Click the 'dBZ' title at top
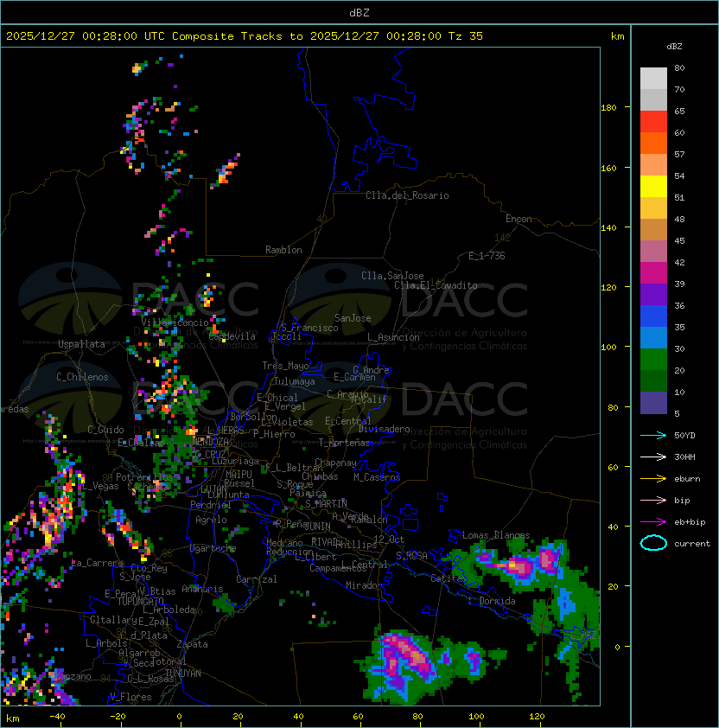 click(359, 12)
